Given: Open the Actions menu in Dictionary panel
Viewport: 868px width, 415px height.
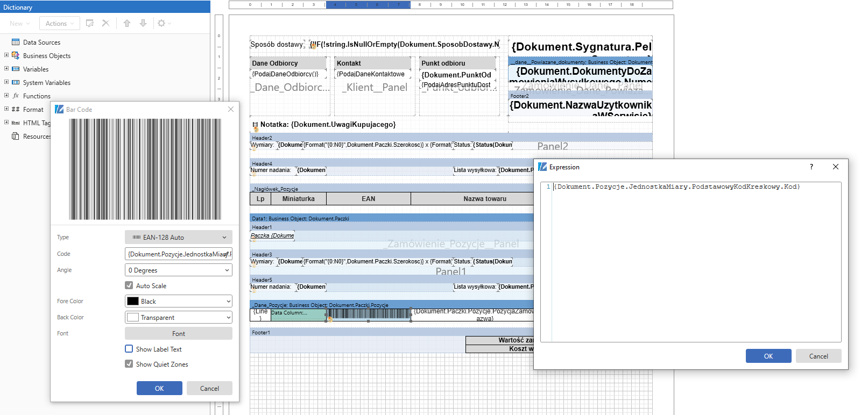Looking at the screenshot, I should tap(59, 23).
